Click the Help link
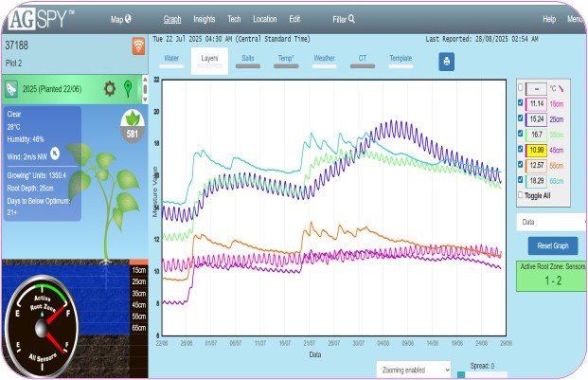Screen dimensions: 588x380 548,19
